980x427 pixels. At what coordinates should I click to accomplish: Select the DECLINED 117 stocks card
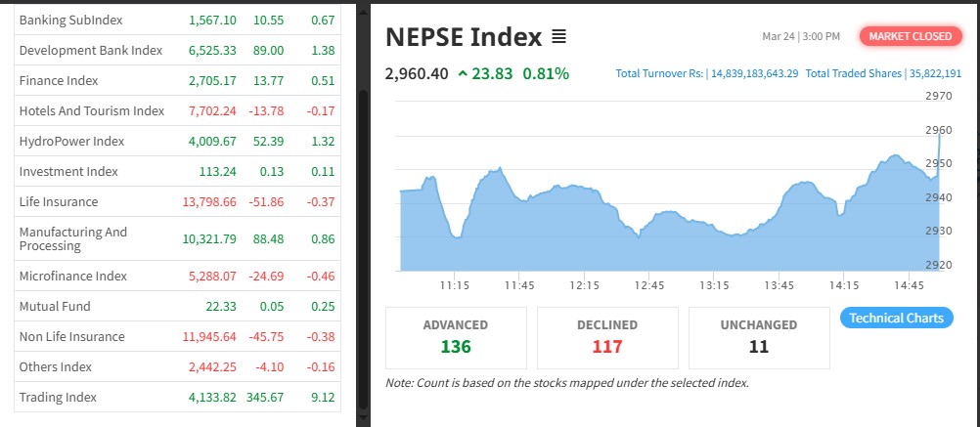pos(607,337)
